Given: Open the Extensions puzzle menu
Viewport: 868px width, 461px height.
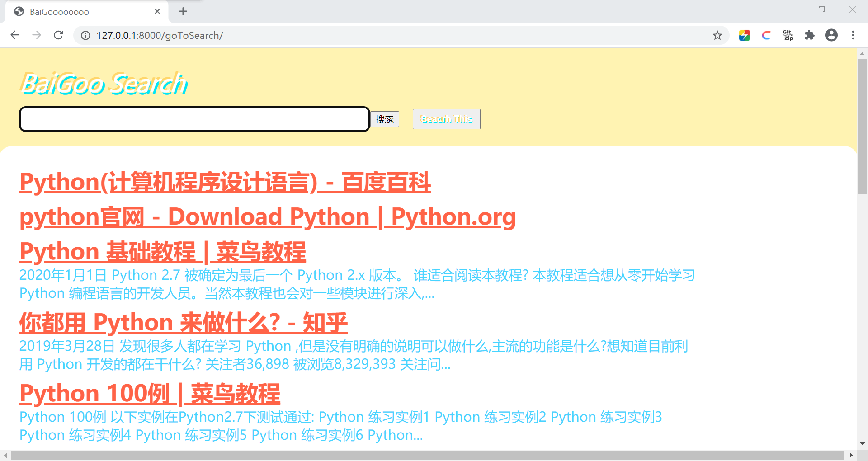Looking at the screenshot, I should [810, 35].
